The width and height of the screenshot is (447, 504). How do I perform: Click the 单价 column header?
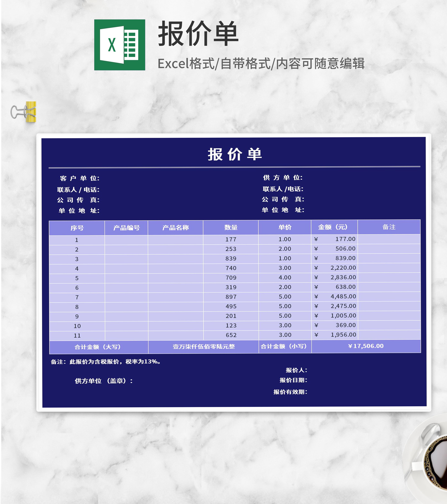point(285,227)
